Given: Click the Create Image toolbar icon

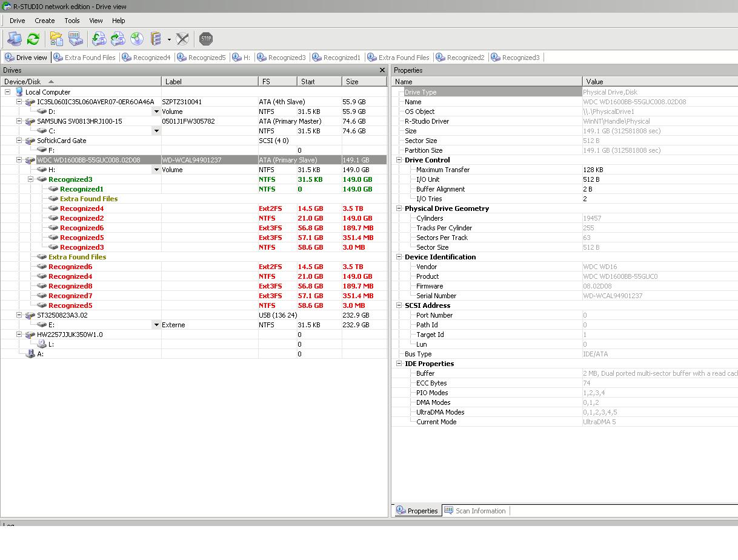Looking at the screenshot, I should [118, 39].
